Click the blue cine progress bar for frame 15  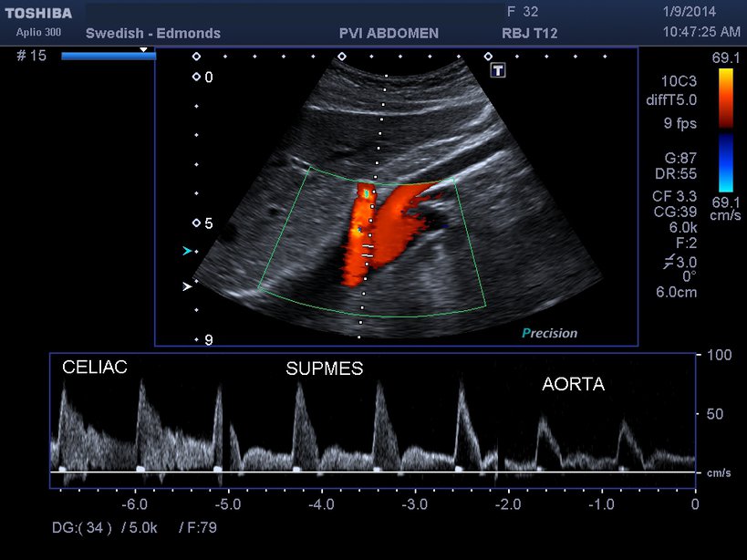pyautogui.click(x=108, y=57)
